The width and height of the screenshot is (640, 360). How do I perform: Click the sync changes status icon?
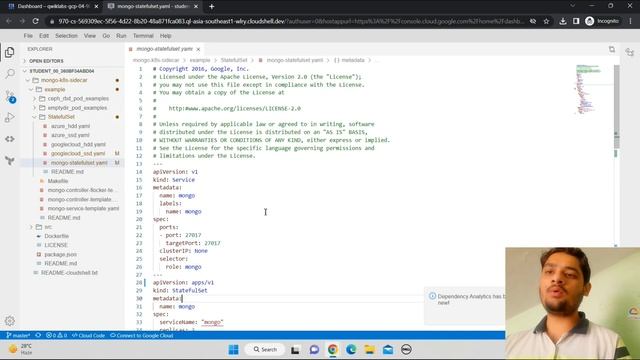38,336
